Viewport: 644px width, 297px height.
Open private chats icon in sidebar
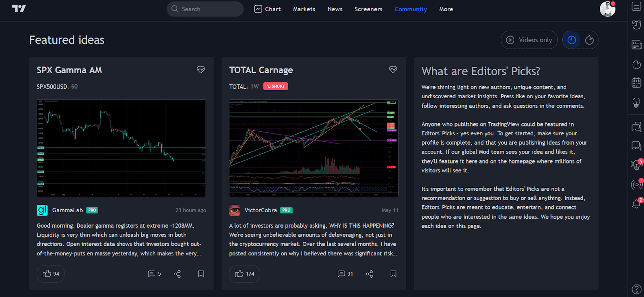636,145
